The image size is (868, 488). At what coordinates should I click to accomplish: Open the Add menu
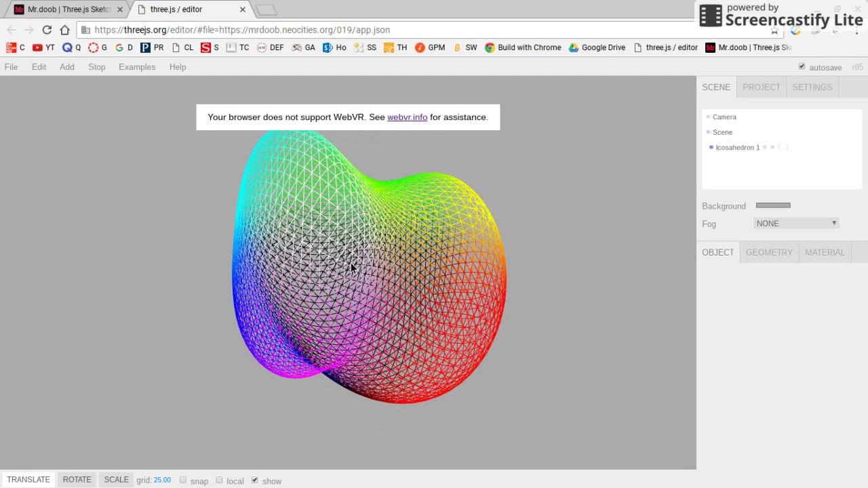pos(66,66)
